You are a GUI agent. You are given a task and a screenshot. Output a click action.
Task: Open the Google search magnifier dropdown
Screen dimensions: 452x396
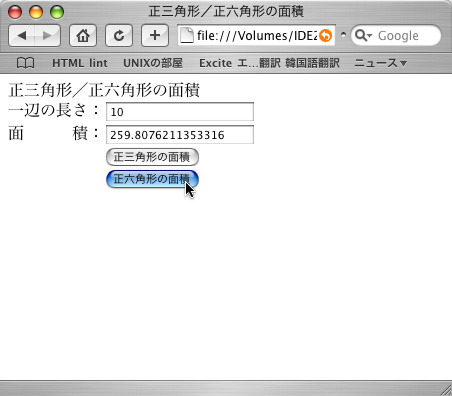[x=363, y=35]
